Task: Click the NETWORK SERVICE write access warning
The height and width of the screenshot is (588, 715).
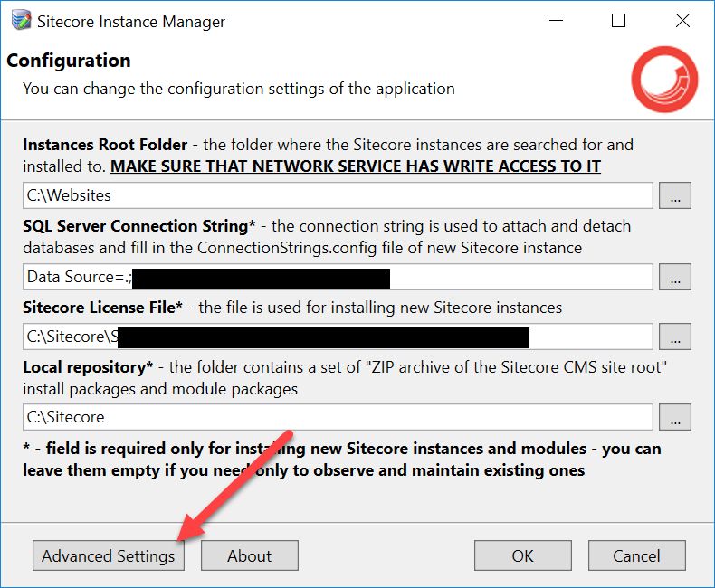Action: [355, 166]
